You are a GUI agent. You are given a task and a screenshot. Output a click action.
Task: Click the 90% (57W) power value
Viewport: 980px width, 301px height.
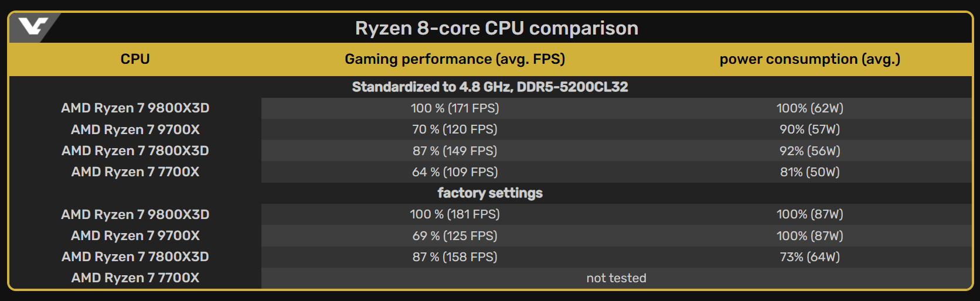point(809,129)
